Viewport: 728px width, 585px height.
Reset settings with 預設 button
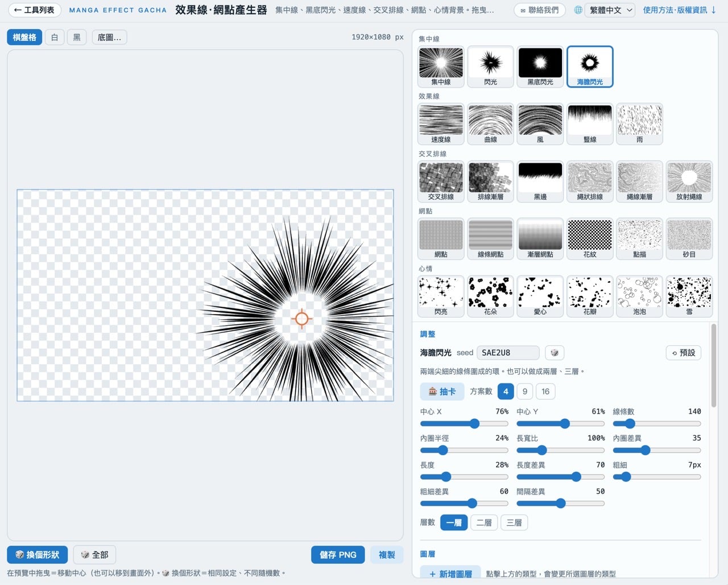click(x=684, y=353)
